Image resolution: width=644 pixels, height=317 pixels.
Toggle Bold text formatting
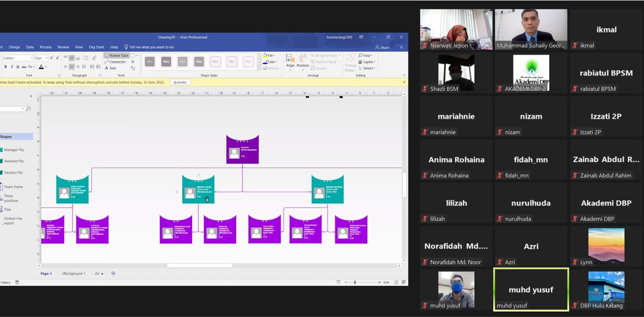(6, 67)
